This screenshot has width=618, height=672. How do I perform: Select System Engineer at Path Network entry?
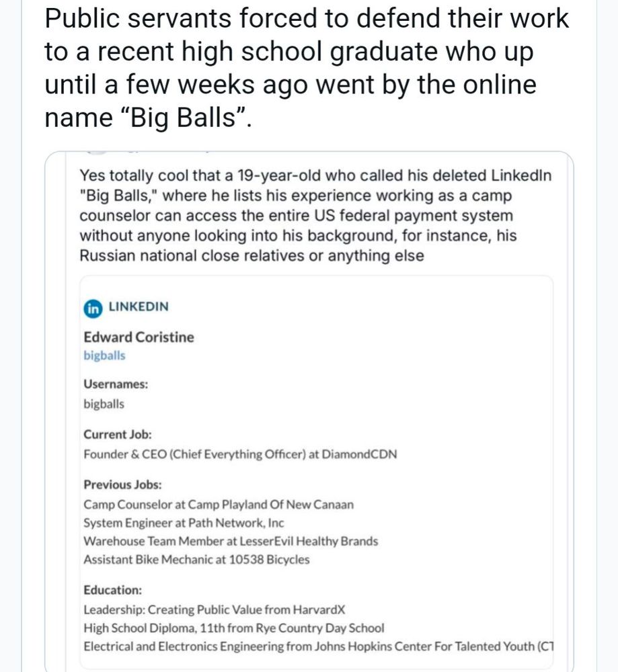click(184, 522)
